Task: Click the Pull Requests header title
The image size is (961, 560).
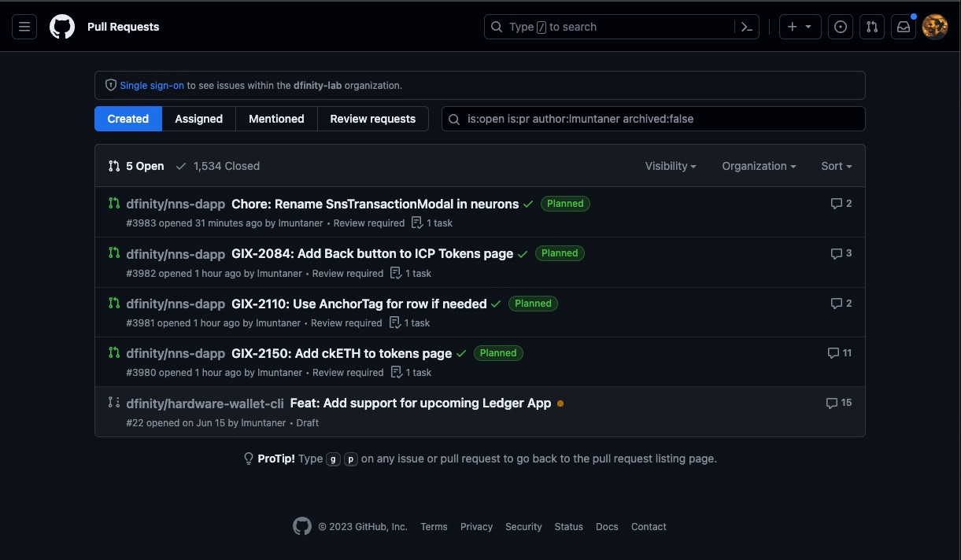Action: coord(123,27)
